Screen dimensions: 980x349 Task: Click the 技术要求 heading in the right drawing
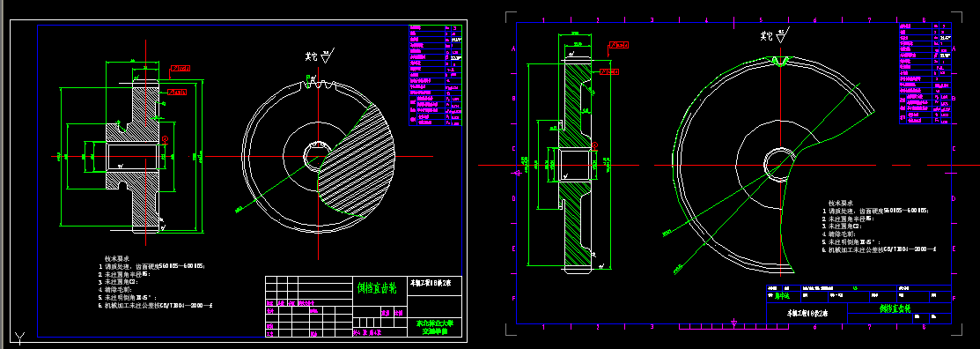841,204
